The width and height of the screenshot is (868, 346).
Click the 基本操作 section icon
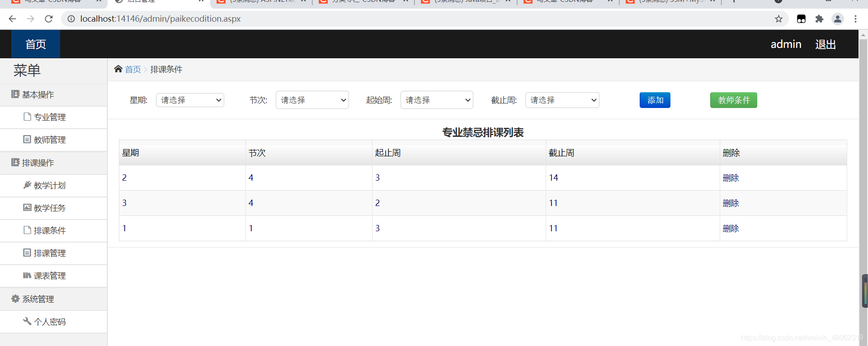pos(15,94)
